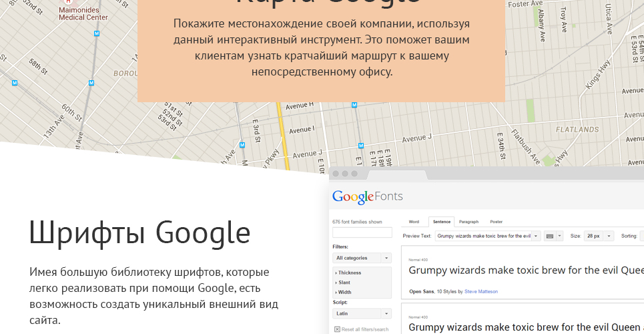
Task: Expand the Thickness filter
Action: (348, 273)
